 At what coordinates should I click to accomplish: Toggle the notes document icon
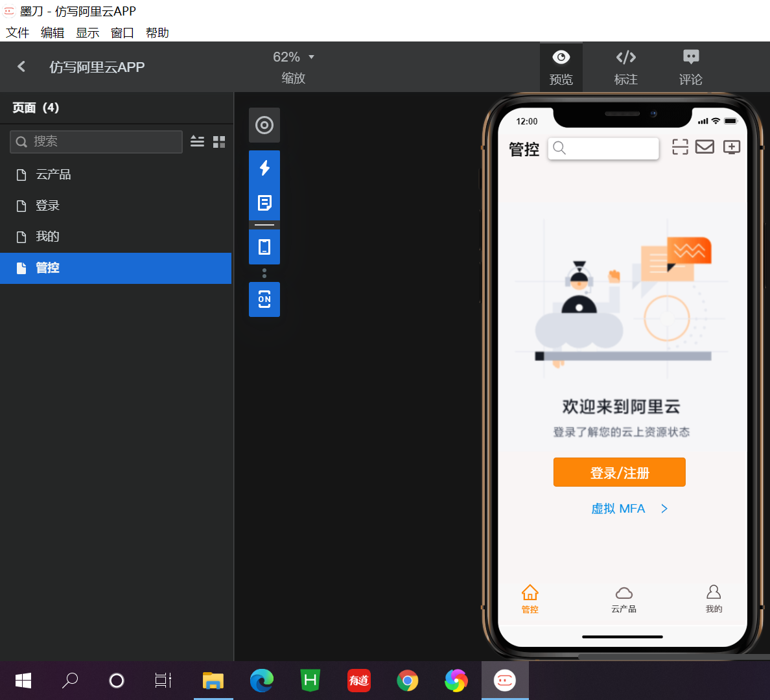(264, 202)
